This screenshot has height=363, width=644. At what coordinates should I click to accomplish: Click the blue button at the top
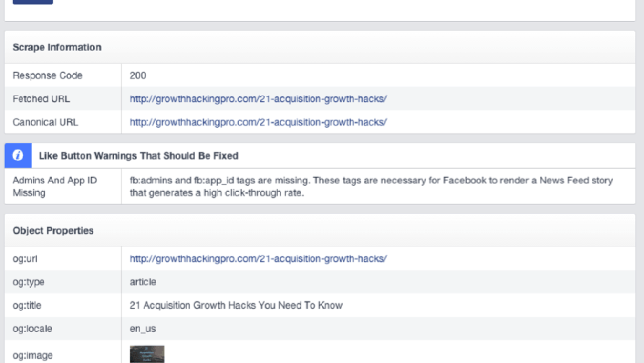pos(32,2)
